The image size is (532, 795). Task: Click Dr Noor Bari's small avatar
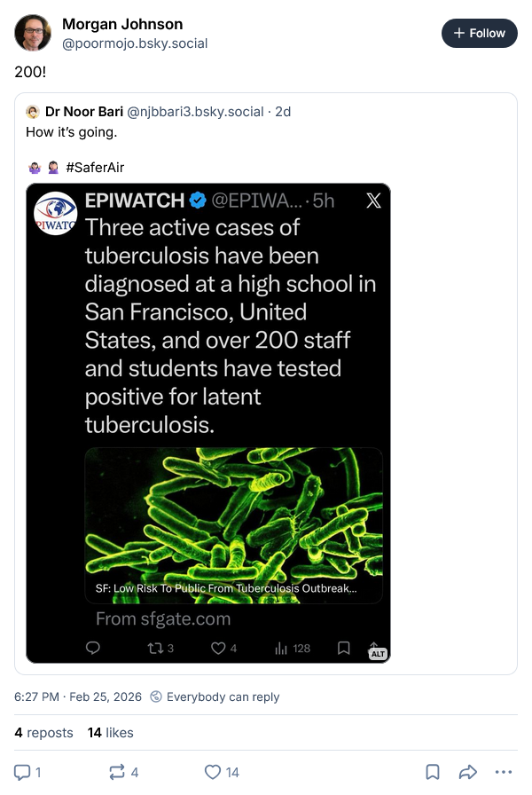tap(33, 112)
